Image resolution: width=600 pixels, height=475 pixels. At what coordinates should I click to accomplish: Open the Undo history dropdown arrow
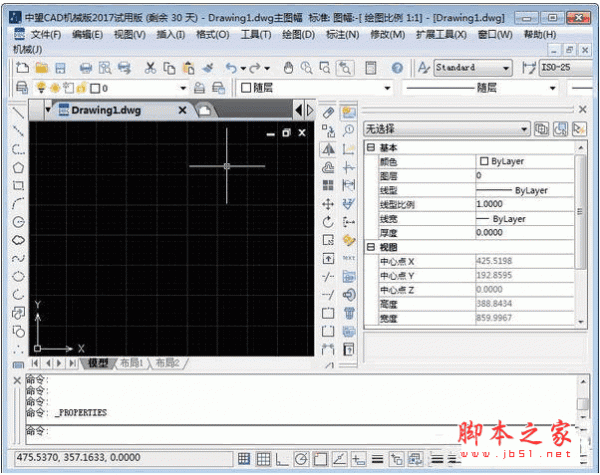[243, 69]
